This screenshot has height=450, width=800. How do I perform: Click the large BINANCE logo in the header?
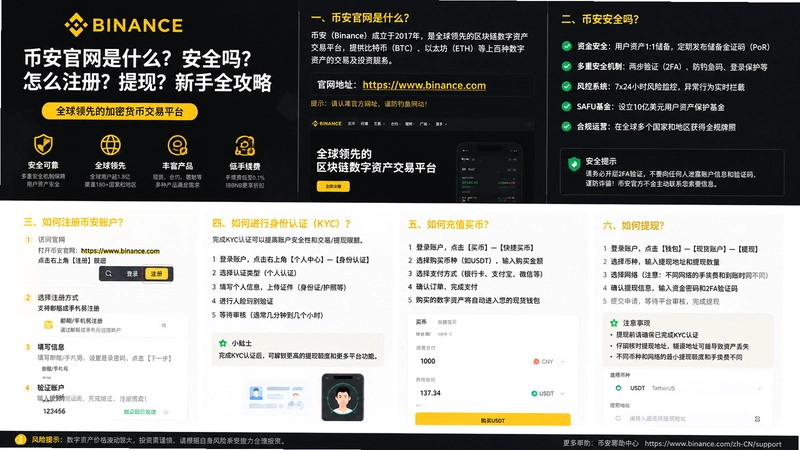(124, 25)
